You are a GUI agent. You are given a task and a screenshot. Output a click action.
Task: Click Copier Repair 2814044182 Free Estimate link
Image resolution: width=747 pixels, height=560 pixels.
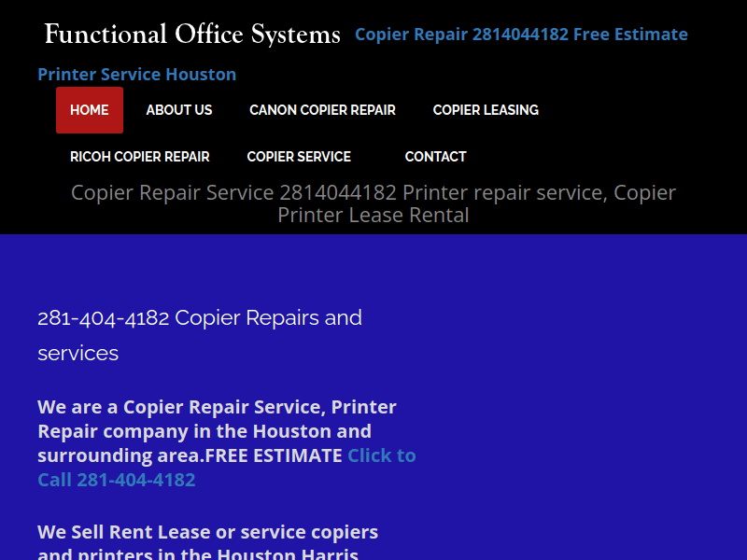[x=521, y=35]
